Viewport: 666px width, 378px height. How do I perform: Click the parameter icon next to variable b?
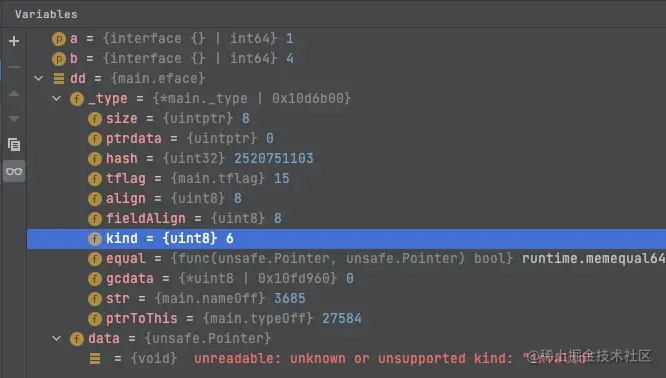pos(59,59)
